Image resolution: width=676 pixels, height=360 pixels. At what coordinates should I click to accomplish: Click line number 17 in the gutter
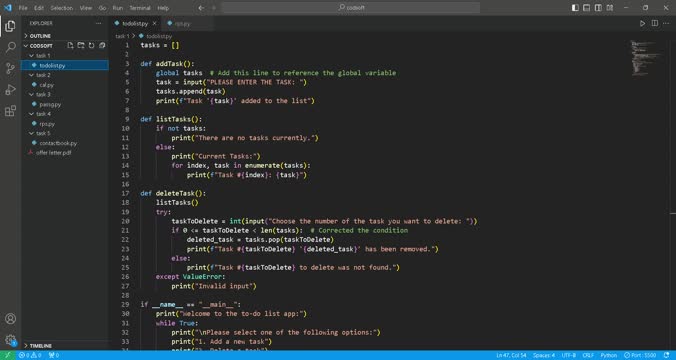(125, 193)
